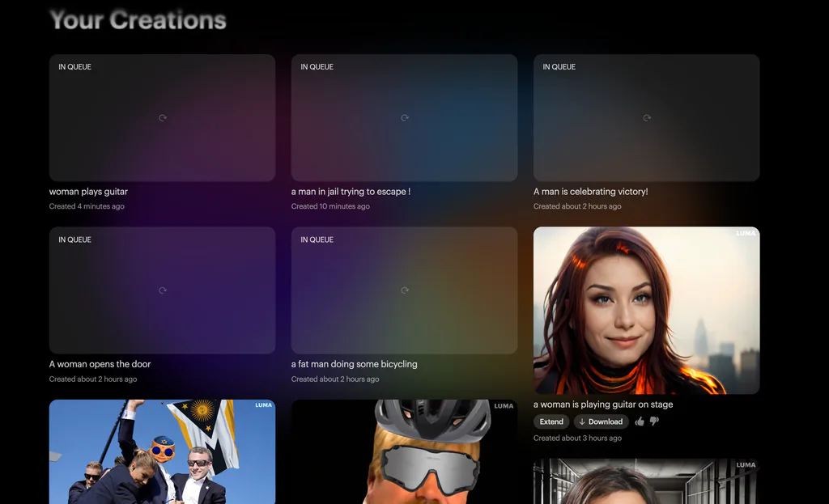Viewport: 829px width, 504px height.
Task: Click the Extend button
Action: 551,421
